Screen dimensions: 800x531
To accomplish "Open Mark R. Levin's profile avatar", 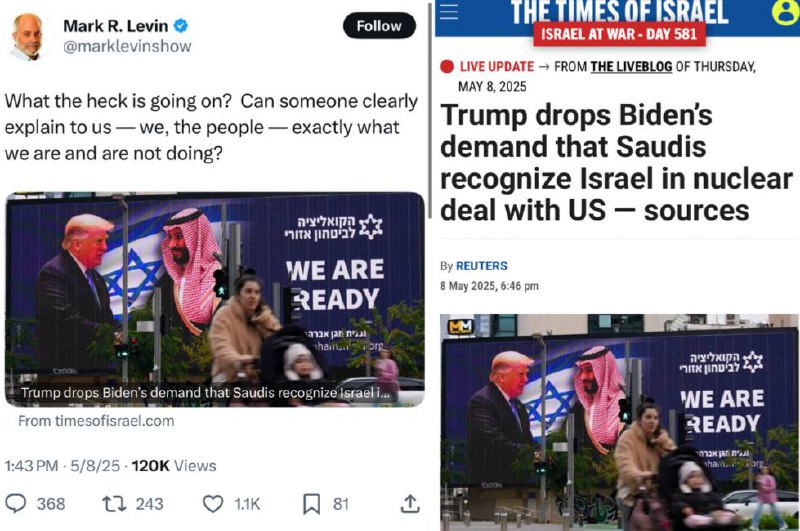I will [x=29, y=37].
